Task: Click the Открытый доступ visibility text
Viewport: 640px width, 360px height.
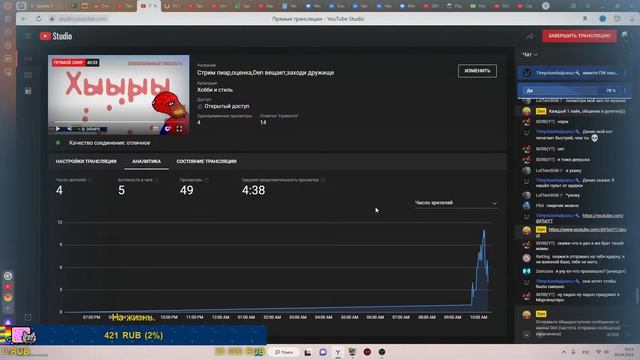Action: pyautogui.click(x=227, y=106)
